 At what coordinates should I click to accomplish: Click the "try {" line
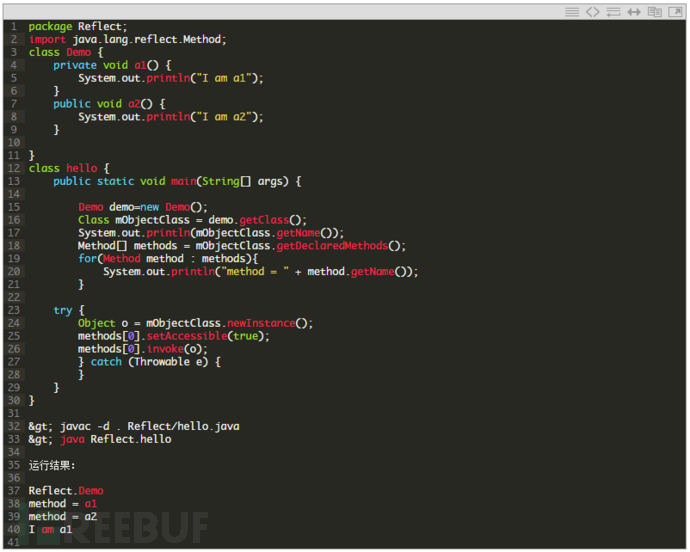click(x=69, y=310)
